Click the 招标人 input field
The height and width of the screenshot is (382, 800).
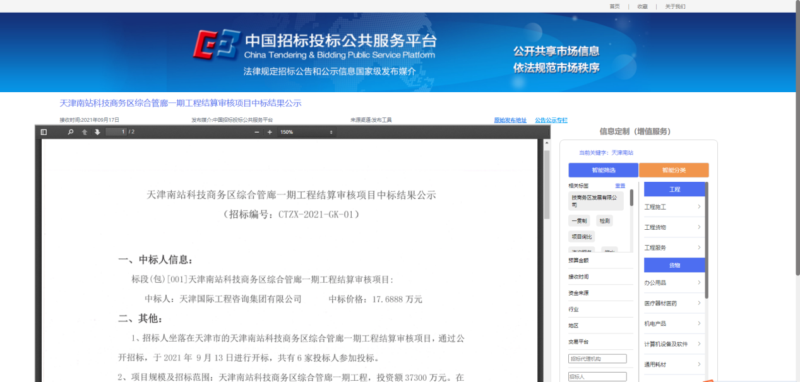point(597,377)
